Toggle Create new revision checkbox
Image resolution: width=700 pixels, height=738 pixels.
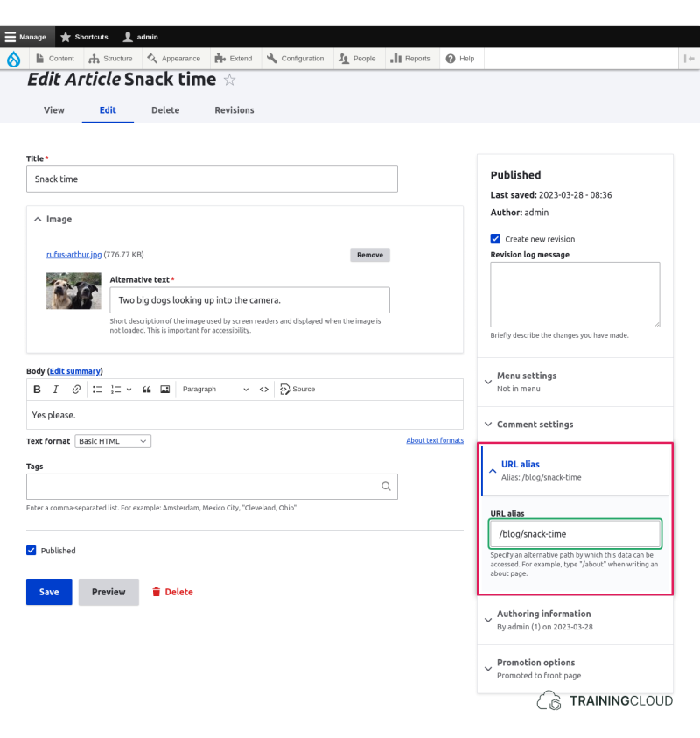(x=495, y=239)
